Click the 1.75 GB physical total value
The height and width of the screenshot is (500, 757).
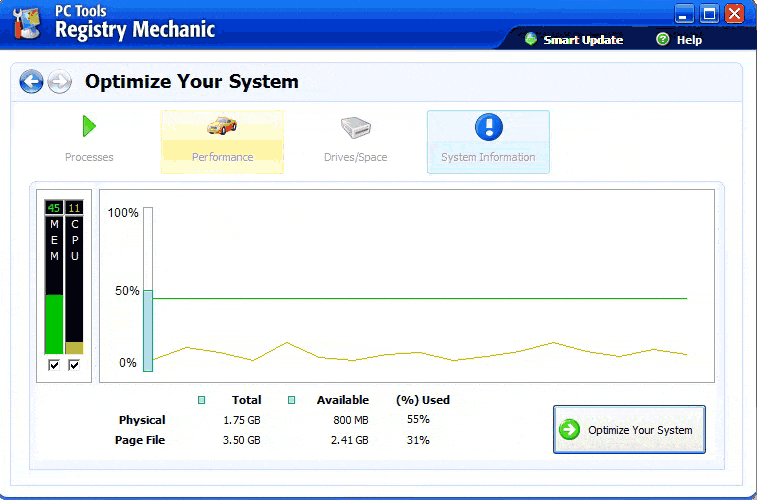point(241,420)
